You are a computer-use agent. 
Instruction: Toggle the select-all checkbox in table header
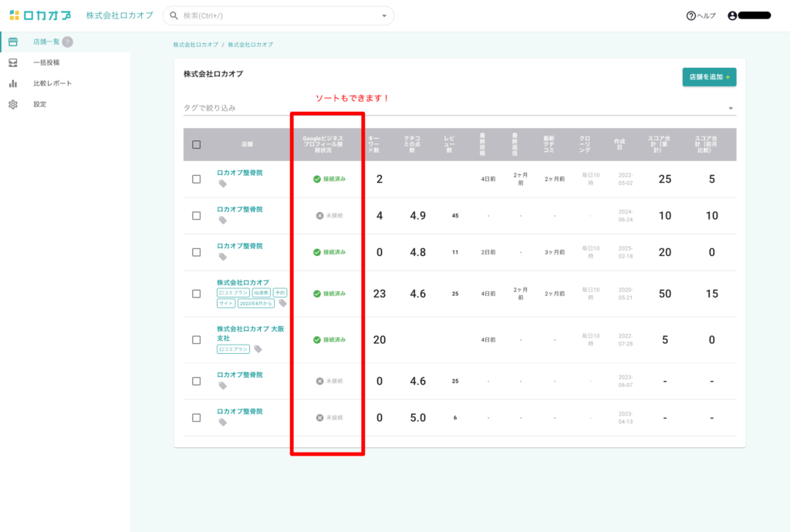pyautogui.click(x=197, y=144)
